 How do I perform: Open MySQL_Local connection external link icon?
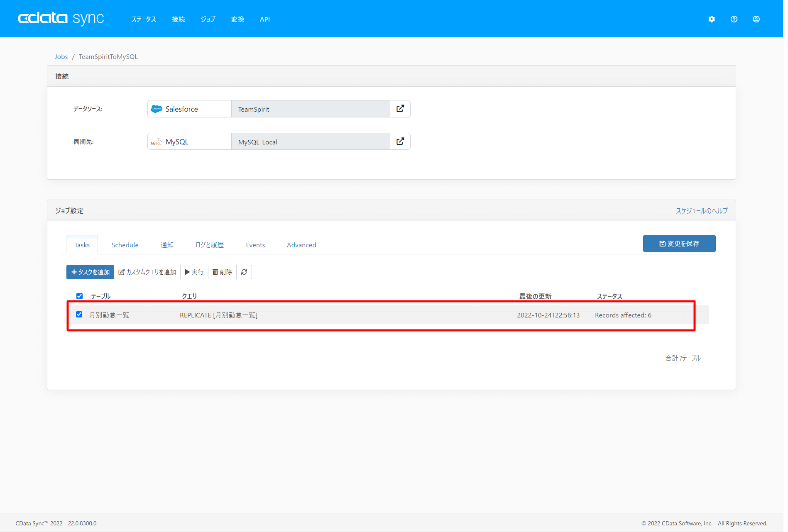400,142
